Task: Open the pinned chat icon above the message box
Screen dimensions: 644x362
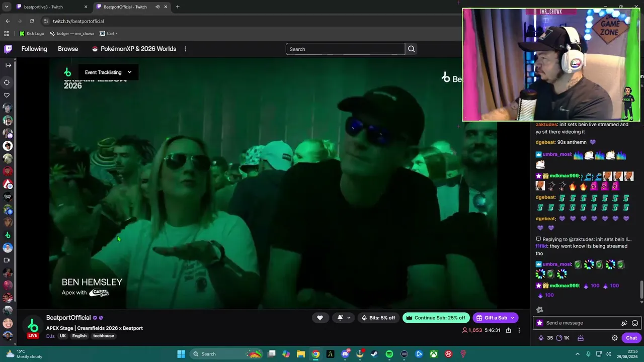Action: pos(540,310)
